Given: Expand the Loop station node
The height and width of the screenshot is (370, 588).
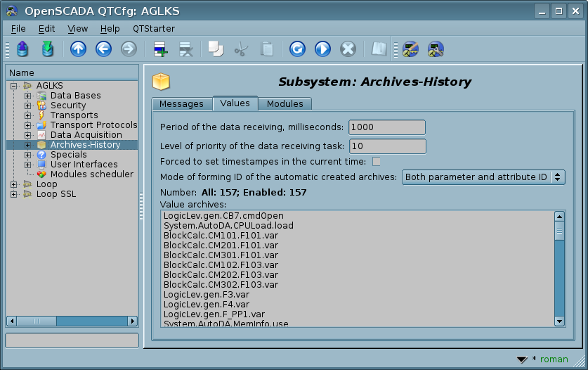Looking at the screenshot, I should pos(14,184).
